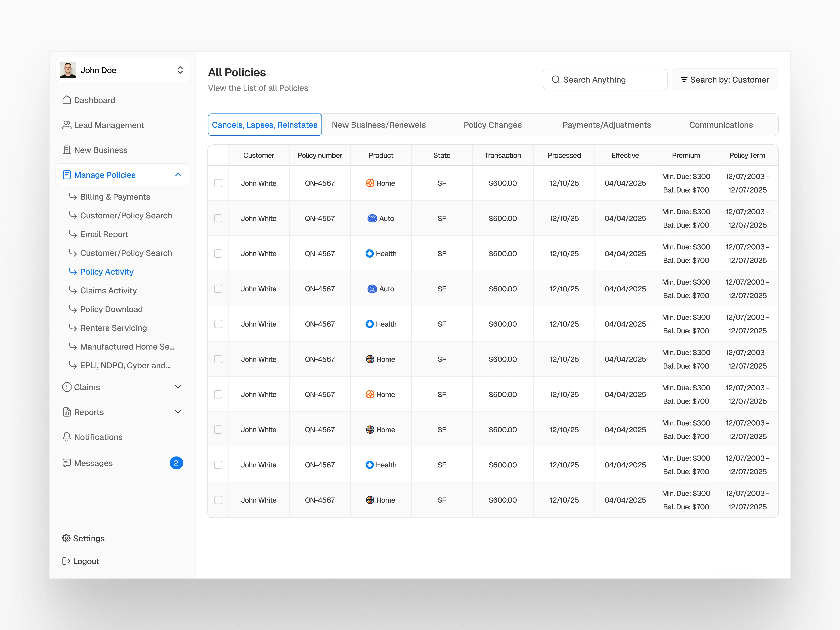The image size is (840, 630).
Task: Click the Billing & Payments arrow icon
Action: pyautogui.click(x=73, y=196)
